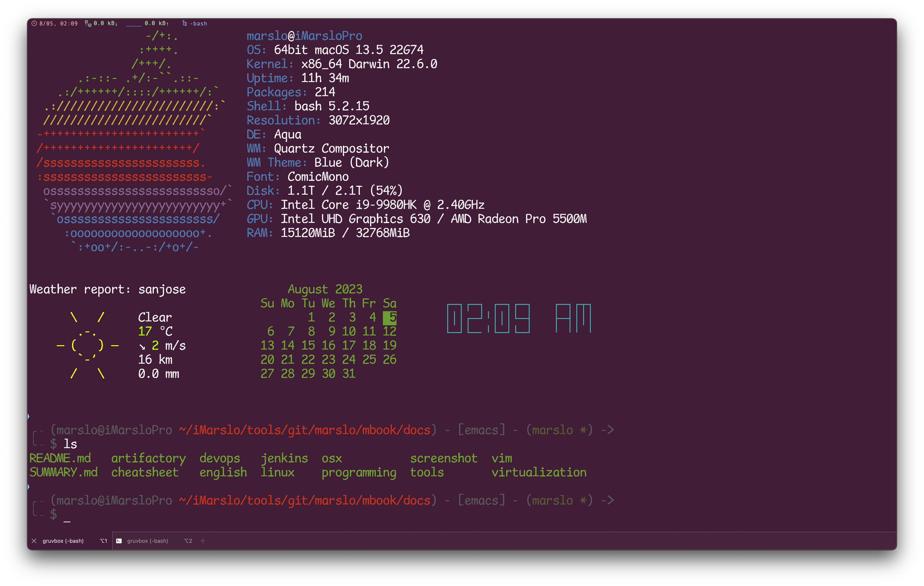Select the gruvbox (-bash) tab labeled ⌥1

tap(70, 541)
